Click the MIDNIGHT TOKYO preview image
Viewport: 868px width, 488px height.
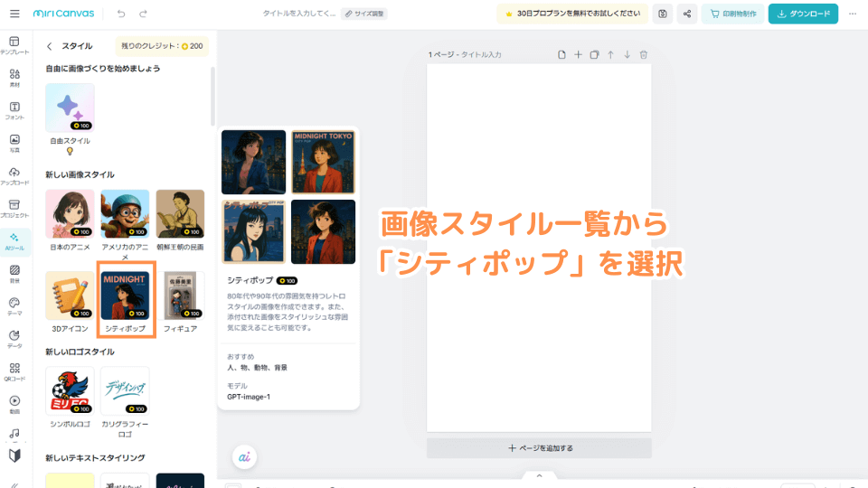[x=324, y=162]
